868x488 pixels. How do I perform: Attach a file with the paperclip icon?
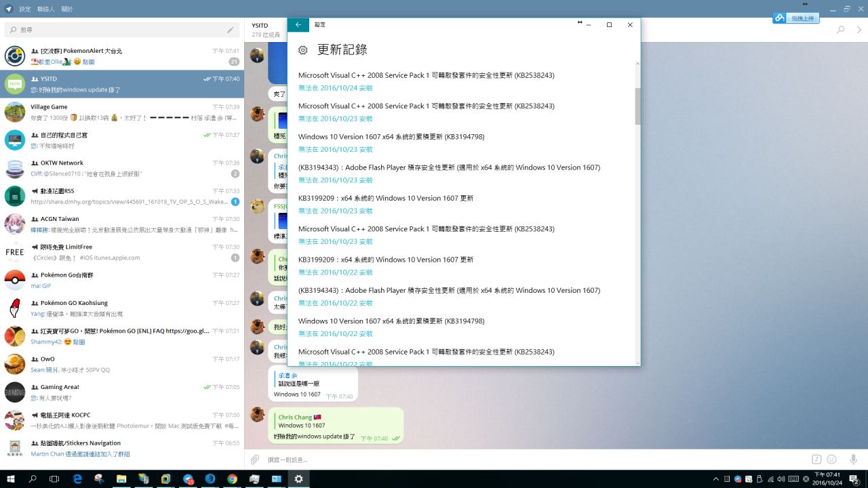pos(255,460)
